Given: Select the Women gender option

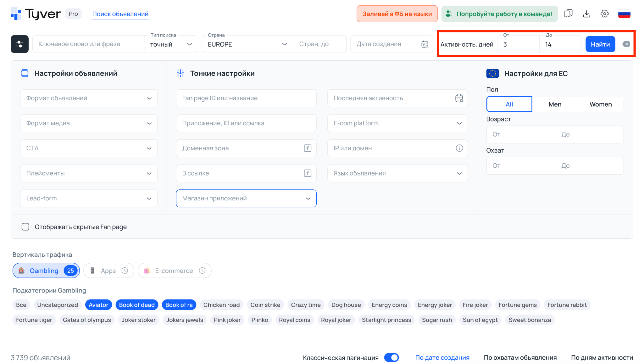Looking at the screenshot, I should tap(600, 104).
